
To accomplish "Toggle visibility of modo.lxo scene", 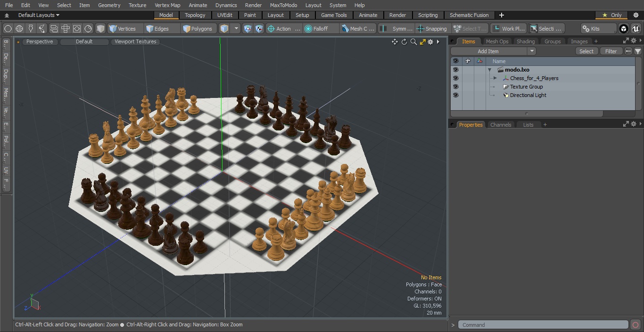I will pos(455,70).
